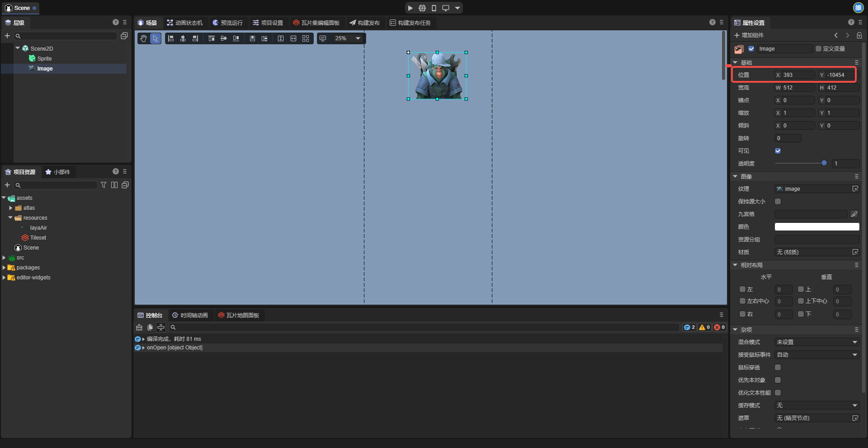Toggle the 可见 visible checkbox
868x448 pixels.
point(778,151)
